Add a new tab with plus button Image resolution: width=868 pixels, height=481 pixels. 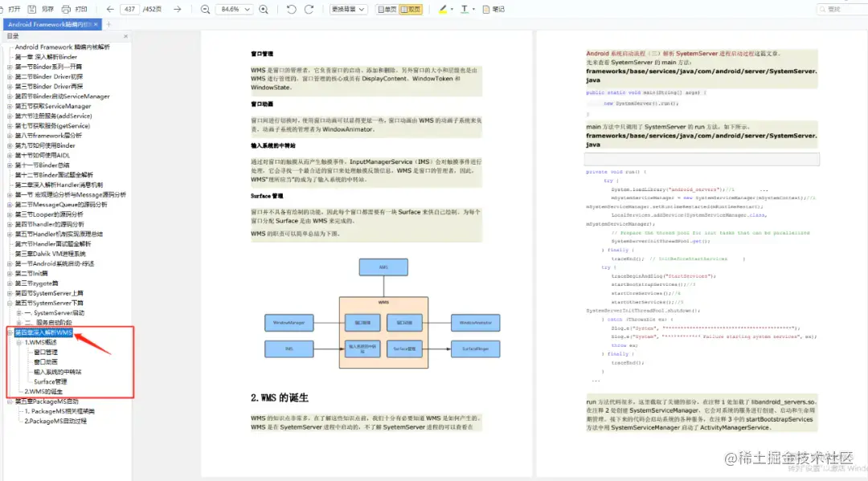(x=108, y=24)
